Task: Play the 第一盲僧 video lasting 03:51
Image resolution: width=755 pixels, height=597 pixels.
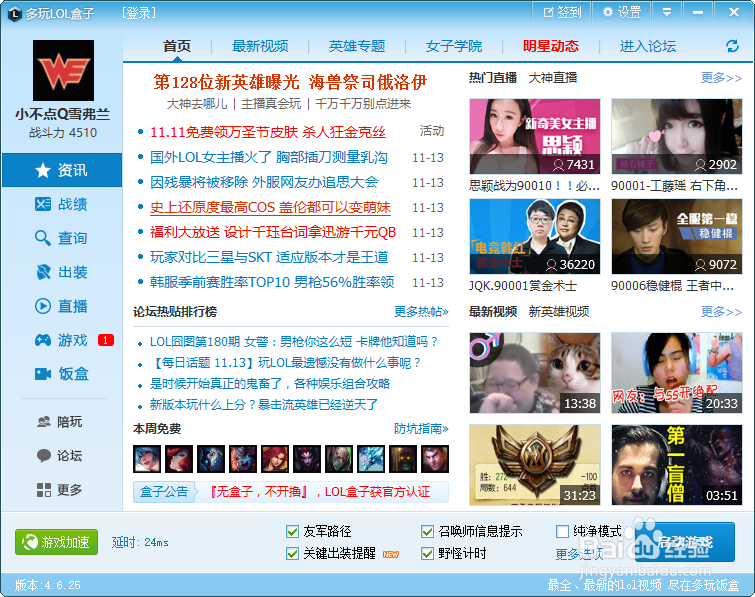Action: coord(677,465)
